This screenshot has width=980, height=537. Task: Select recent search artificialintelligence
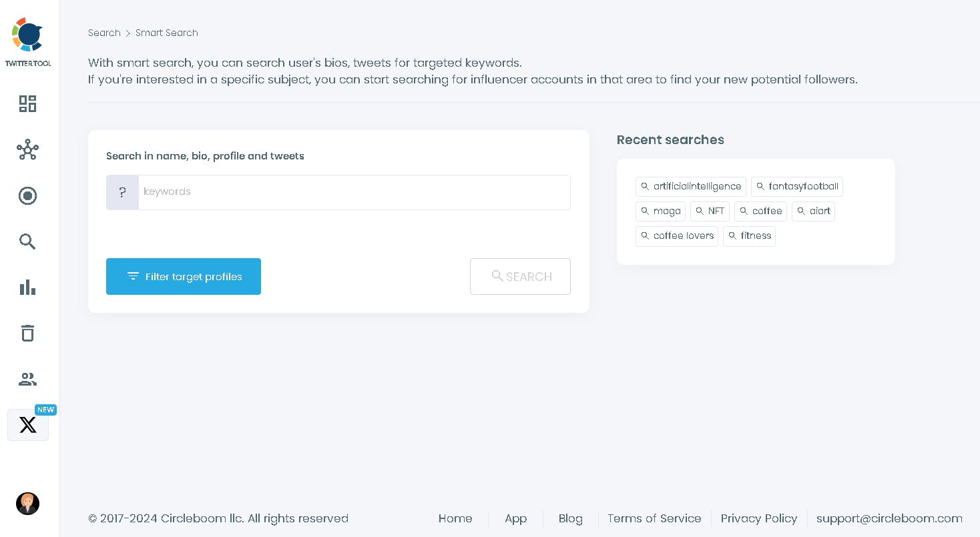(x=691, y=187)
